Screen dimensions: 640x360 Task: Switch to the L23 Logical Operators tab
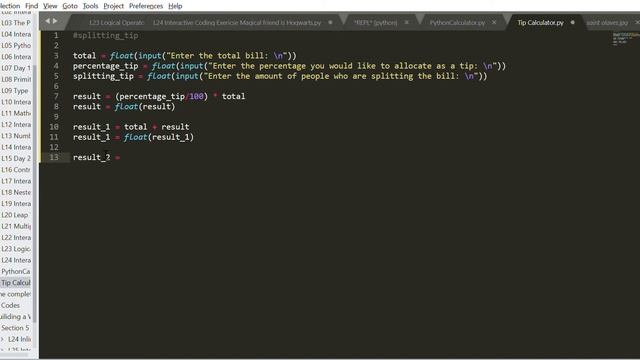pos(116,22)
